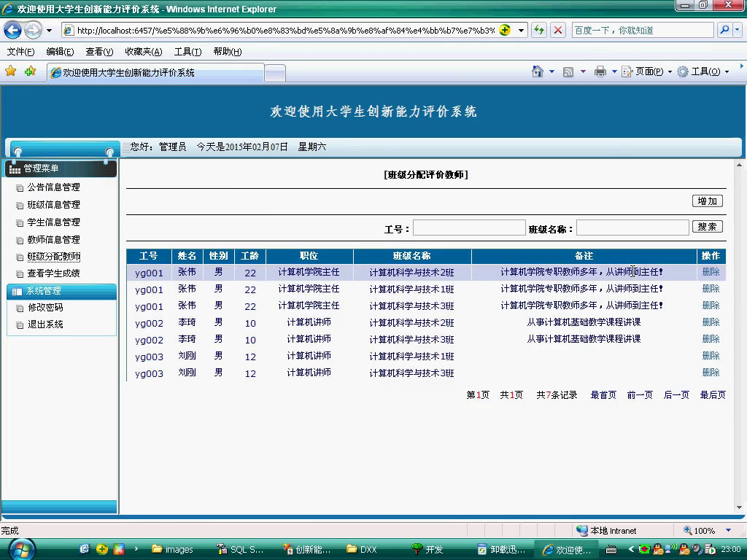Click the green plus icon in address bar
747x560 pixels.
point(505,31)
